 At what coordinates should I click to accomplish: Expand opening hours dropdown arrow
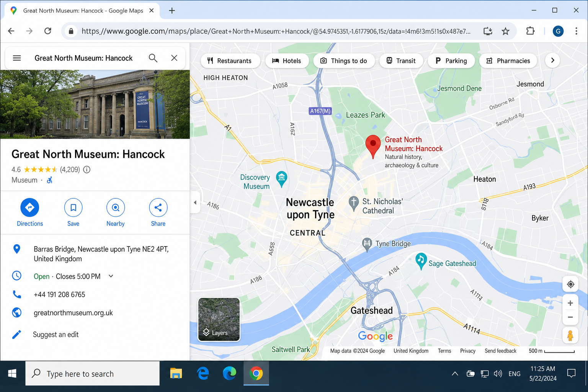(111, 276)
